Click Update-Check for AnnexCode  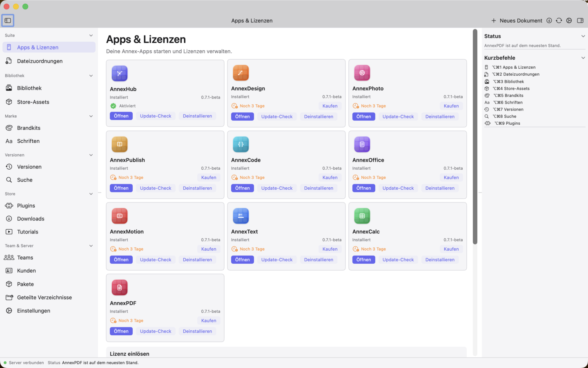[277, 188]
